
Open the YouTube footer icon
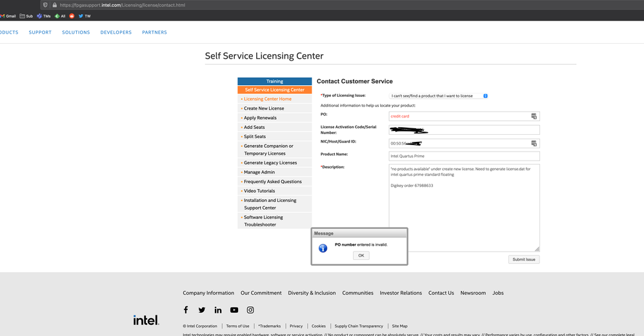coord(234,310)
